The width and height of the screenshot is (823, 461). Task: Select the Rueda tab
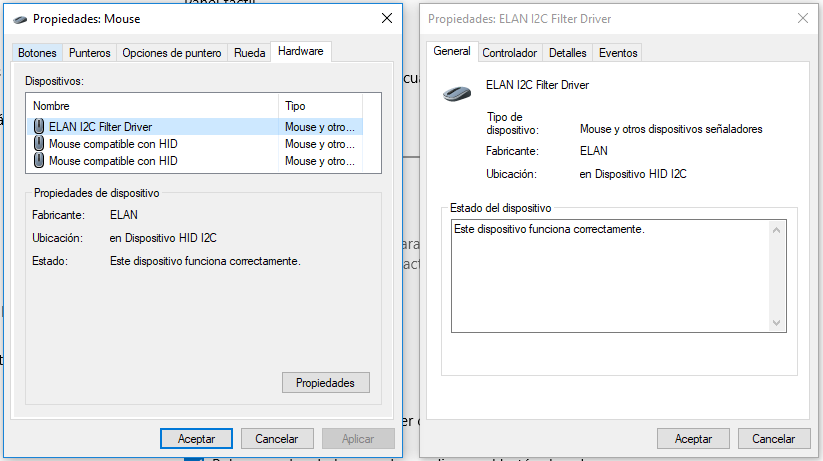tap(249, 53)
